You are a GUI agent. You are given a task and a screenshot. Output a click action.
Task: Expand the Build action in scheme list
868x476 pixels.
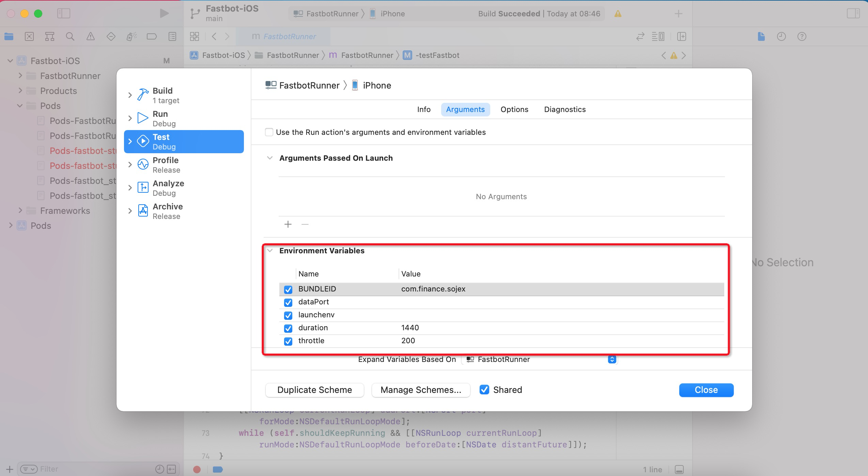(x=130, y=95)
